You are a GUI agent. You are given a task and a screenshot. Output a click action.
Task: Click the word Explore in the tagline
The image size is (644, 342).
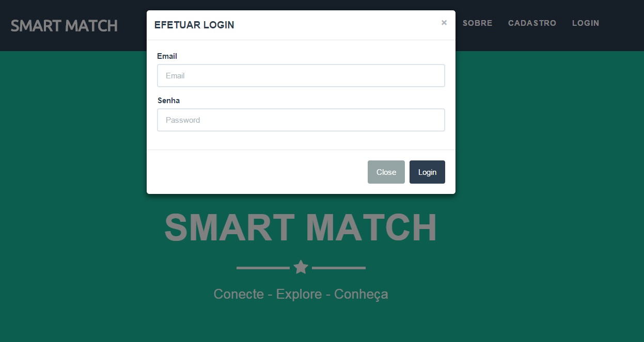[x=299, y=295]
